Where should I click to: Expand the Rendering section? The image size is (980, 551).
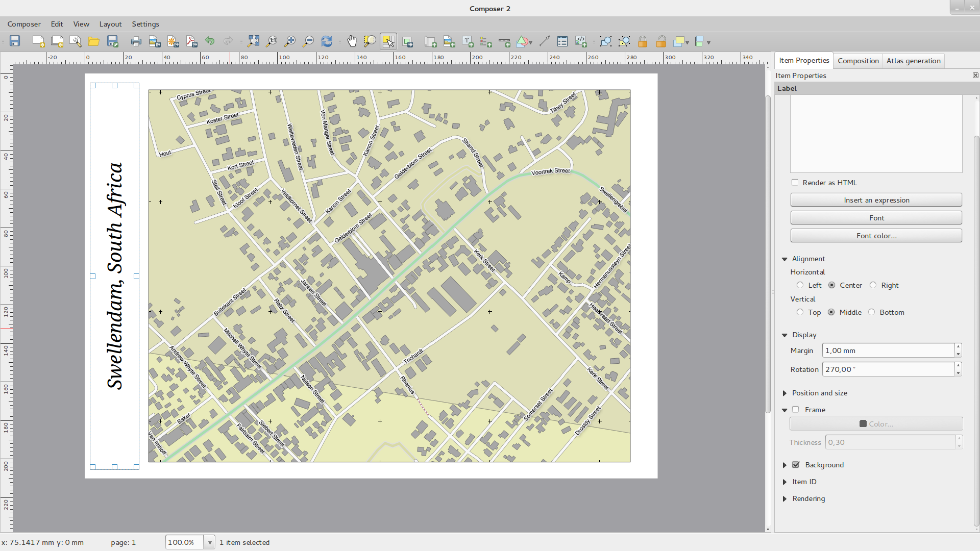pyautogui.click(x=785, y=498)
